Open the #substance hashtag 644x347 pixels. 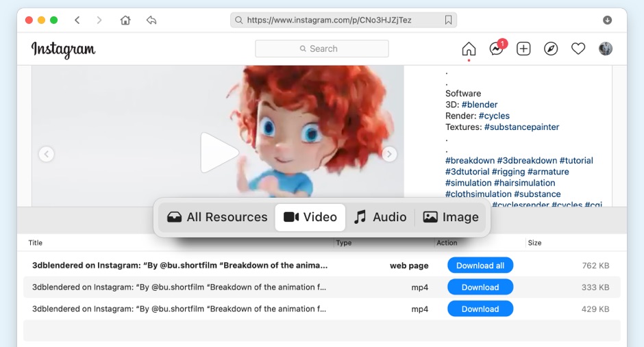(537, 194)
